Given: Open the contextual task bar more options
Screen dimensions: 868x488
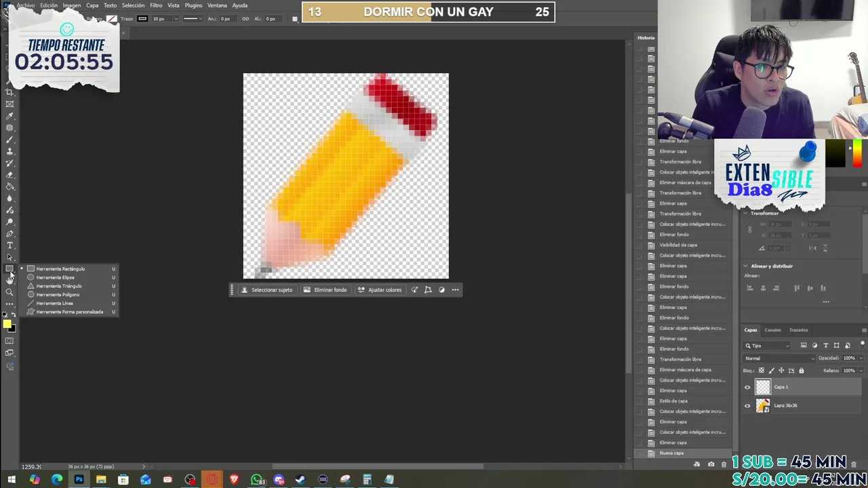Looking at the screenshot, I should pos(455,290).
